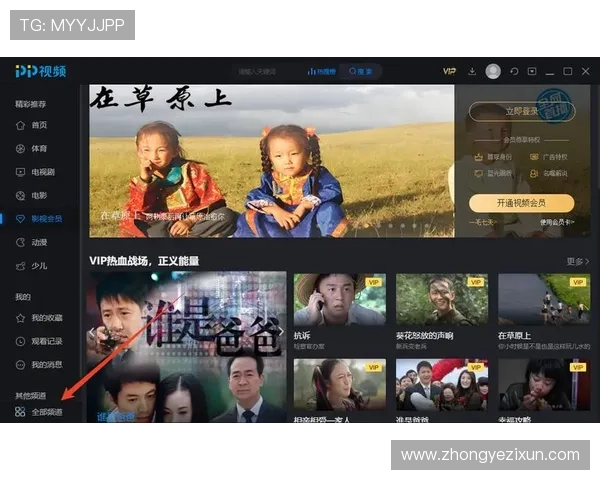Click the 开通视频会员 membership button
The image size is (600, 480).
coord(522,203)
